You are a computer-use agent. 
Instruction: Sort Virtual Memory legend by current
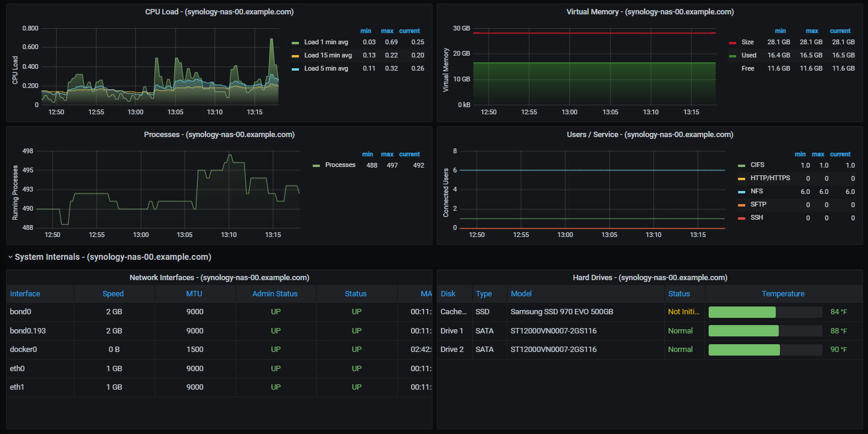pyautogui.click(x=840, y=31)
